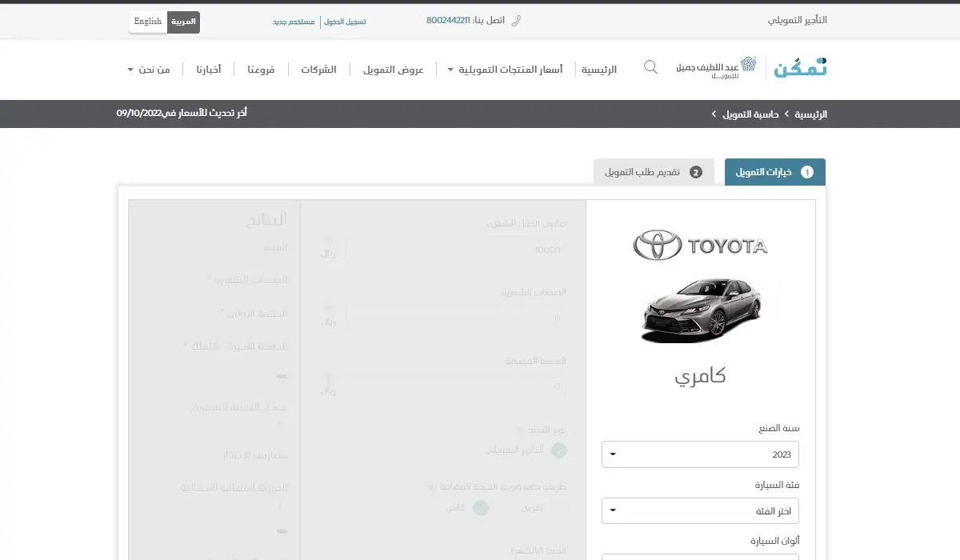Switch language to English
Screen dimensions: 960x560
click(148, 22)
